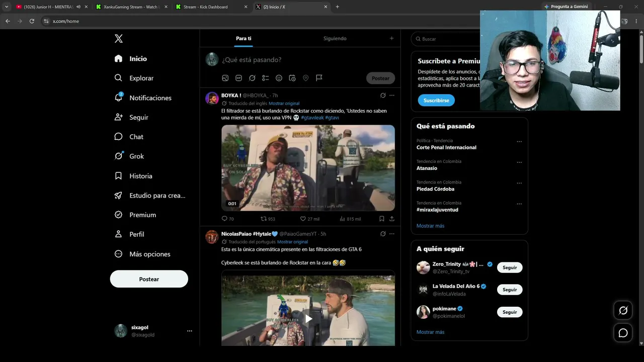Open options for Atanasio trend
The image size is (644, 362).
tap(519, 162)
